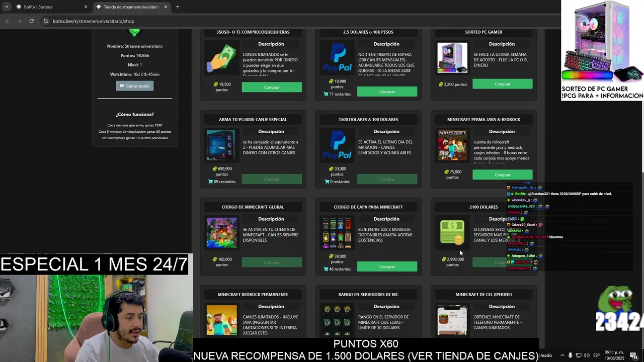Click the Minecraft cover in MINECRAFT PERMA card

(452, 146)
